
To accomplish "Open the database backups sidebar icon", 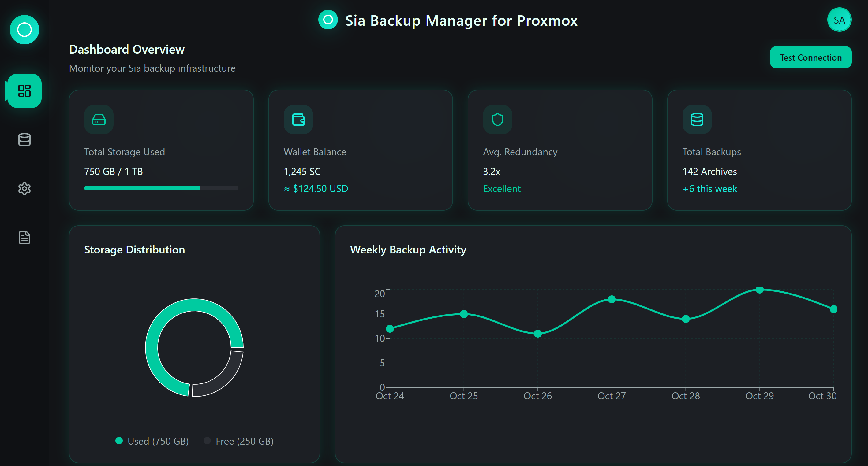I will click(24, 139).
